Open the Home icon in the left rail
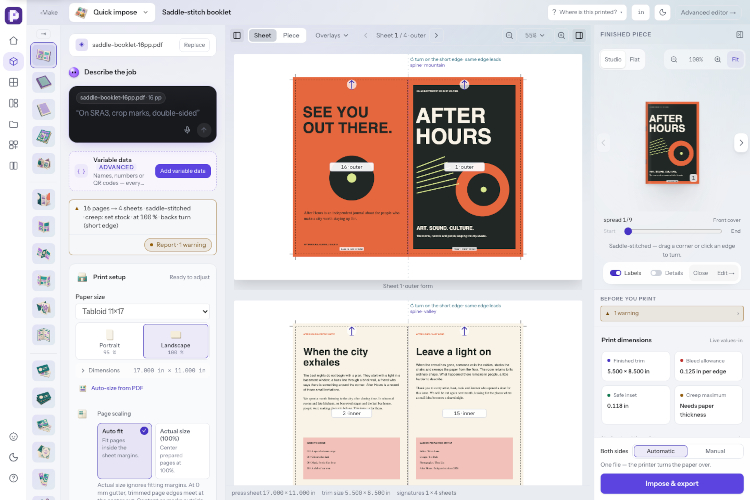 click(13, 41)
